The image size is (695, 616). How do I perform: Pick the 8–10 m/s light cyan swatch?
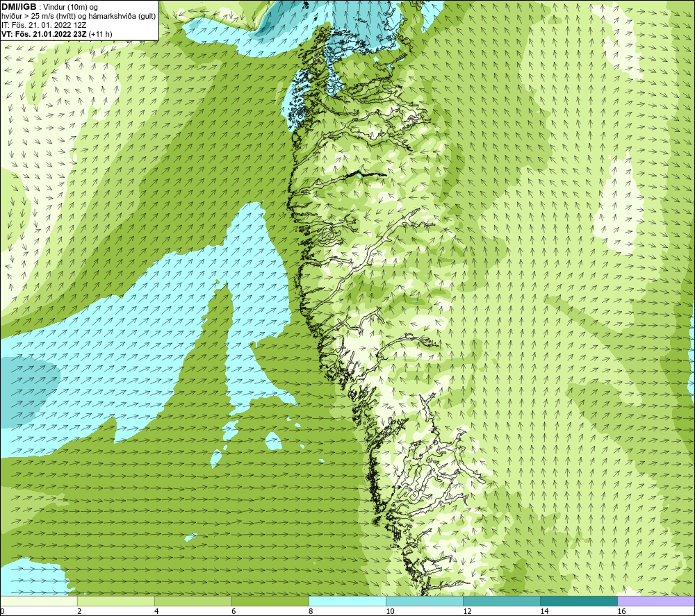point(347,601)
